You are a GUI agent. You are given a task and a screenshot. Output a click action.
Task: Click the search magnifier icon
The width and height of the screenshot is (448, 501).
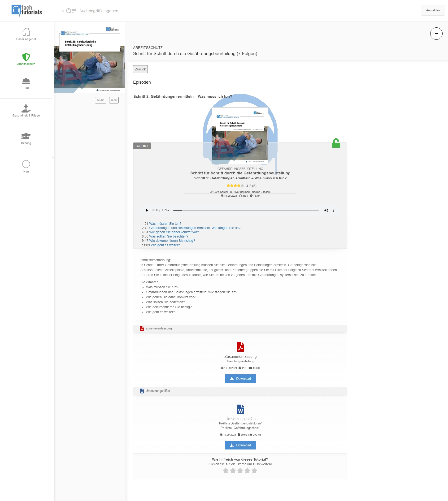69,11
